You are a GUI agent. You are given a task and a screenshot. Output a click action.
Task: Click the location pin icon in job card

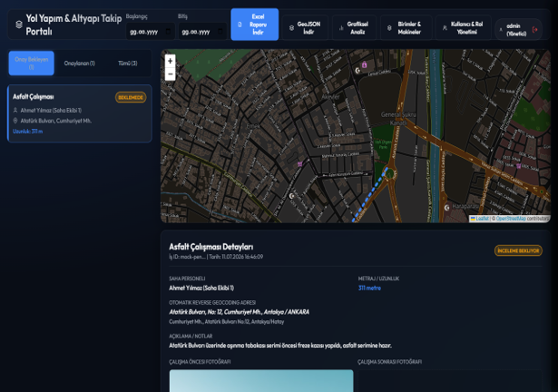point(15,121)
